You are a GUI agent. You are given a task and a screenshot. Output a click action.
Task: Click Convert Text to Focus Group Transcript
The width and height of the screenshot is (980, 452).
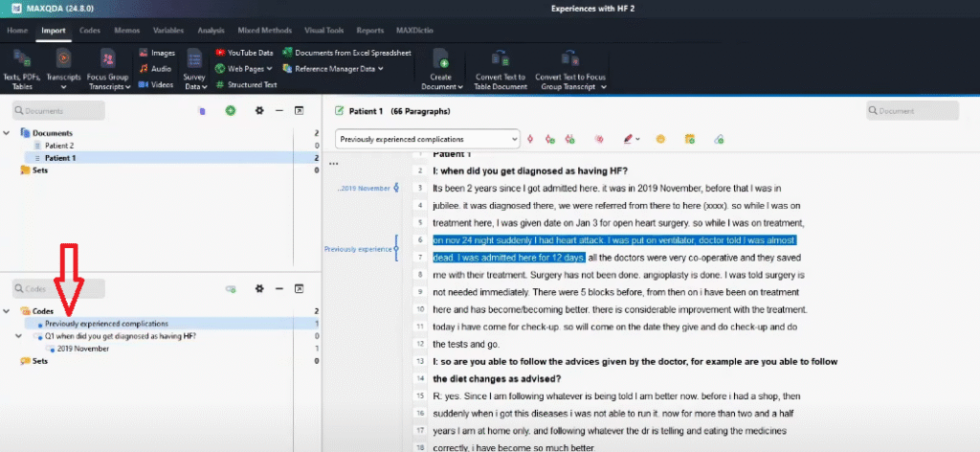(x=570, y=68)
